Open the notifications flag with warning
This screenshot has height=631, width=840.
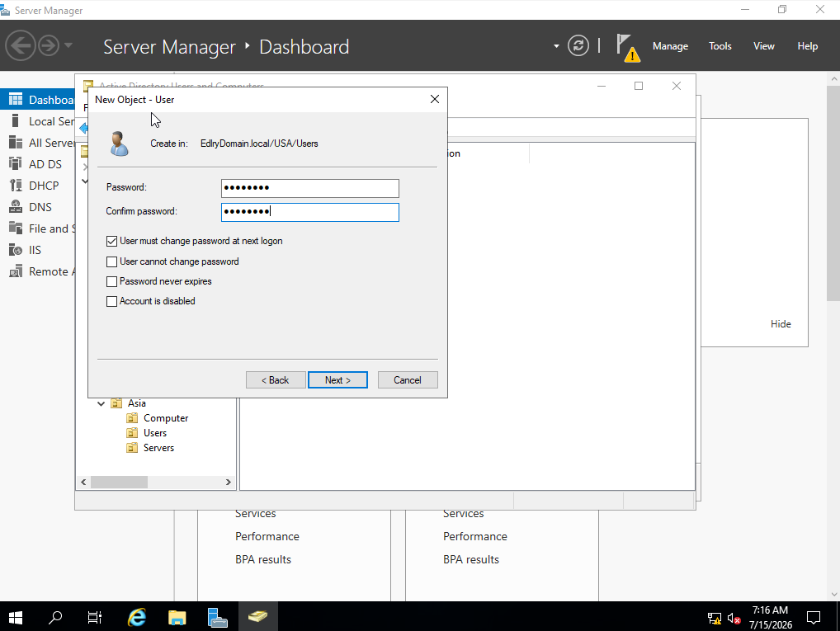[x=628, y=47]
